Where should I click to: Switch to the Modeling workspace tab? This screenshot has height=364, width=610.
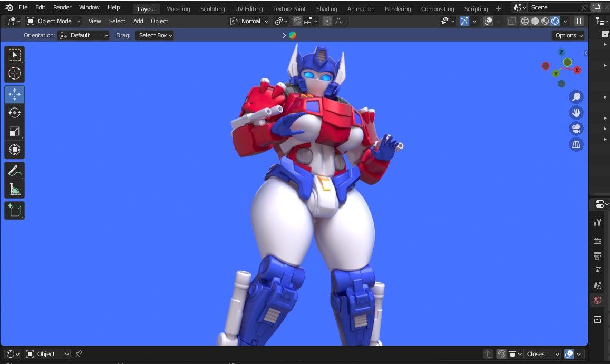coord(178,8)
